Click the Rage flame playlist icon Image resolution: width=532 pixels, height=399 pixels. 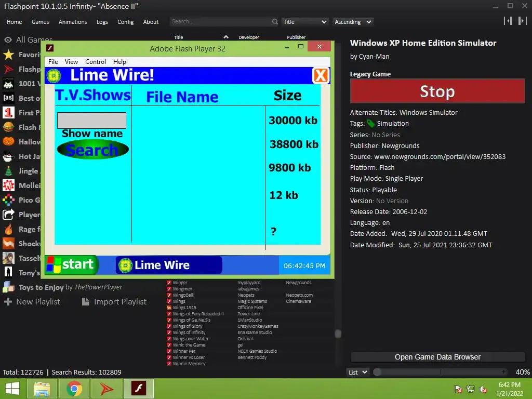point(8,229)
